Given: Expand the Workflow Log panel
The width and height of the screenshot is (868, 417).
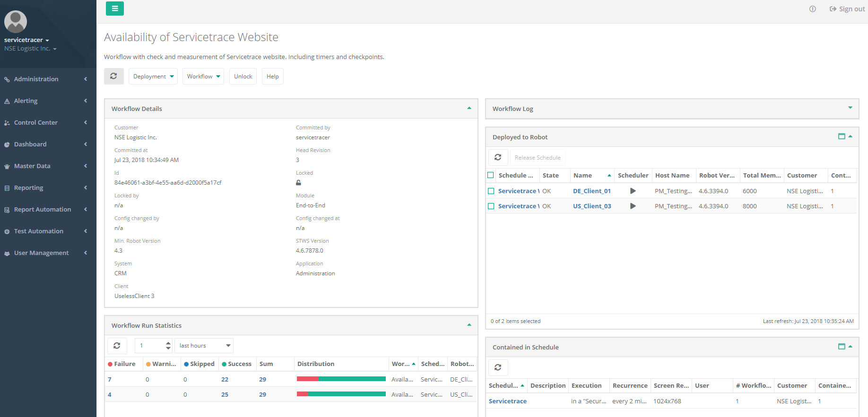Looking at the screenshot, I should tap(850, 108).
